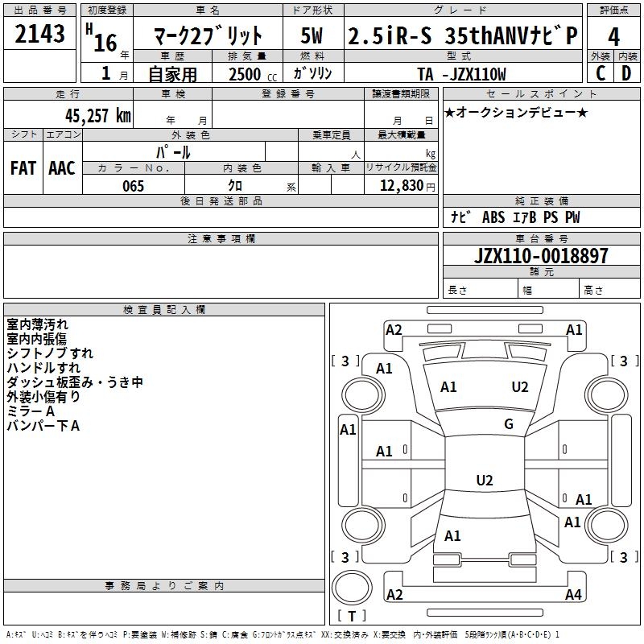Screen dimensions: 644x644
Task: Click the カラーNo. header
Action: click(x=134, y=167)
